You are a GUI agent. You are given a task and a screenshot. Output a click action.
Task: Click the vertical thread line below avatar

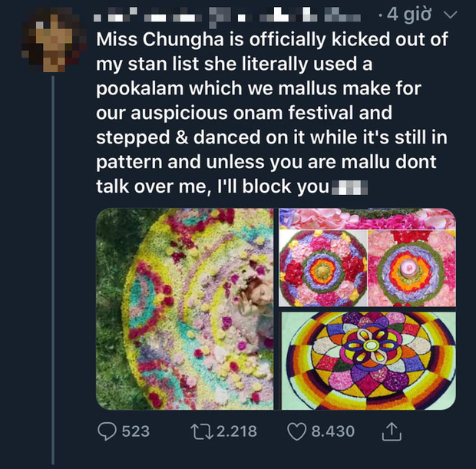tap(52, 269)
